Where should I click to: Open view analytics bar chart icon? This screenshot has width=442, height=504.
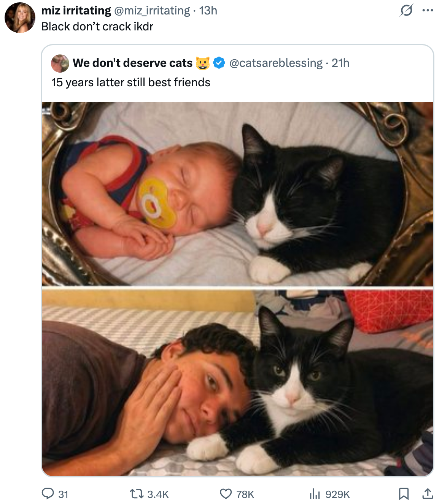pyautogui.click(x=315, y=494)
